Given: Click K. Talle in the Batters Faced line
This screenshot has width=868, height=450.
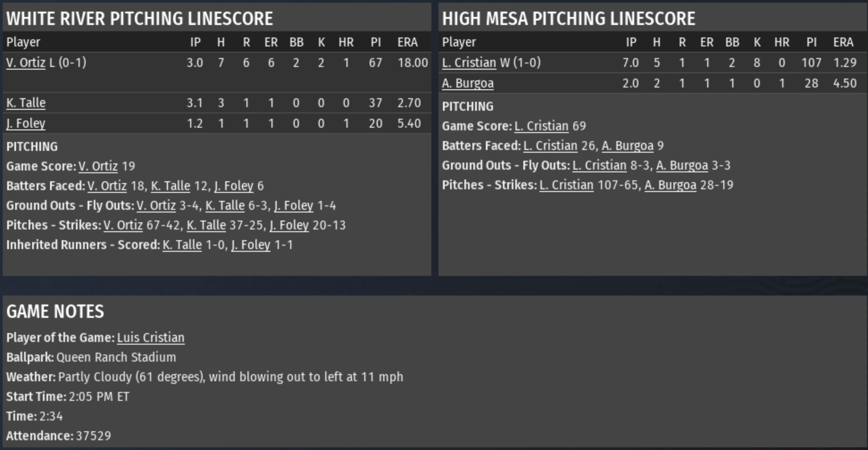Looking at the screenshot, I should (x=171, y=186).
